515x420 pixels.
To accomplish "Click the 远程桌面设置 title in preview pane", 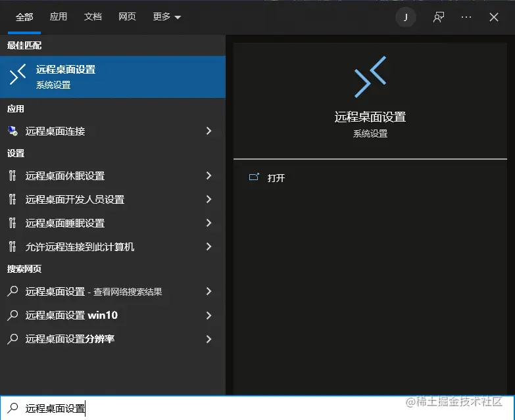I will [370, 117].
